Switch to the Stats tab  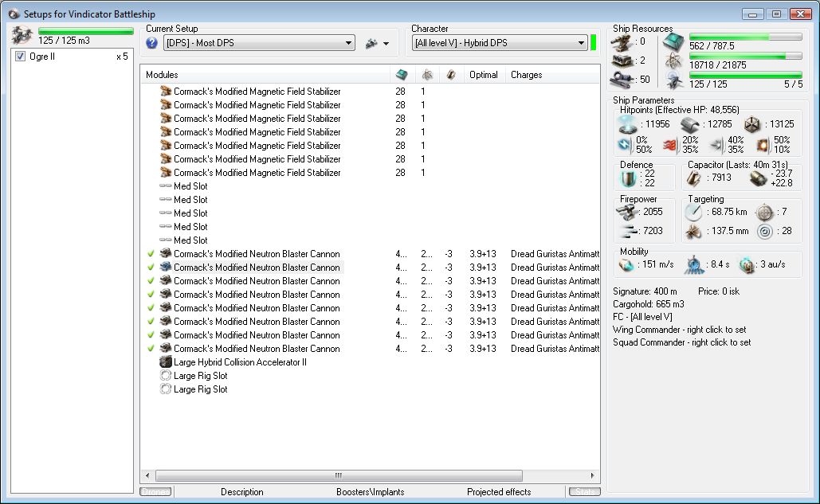(585, 491)
